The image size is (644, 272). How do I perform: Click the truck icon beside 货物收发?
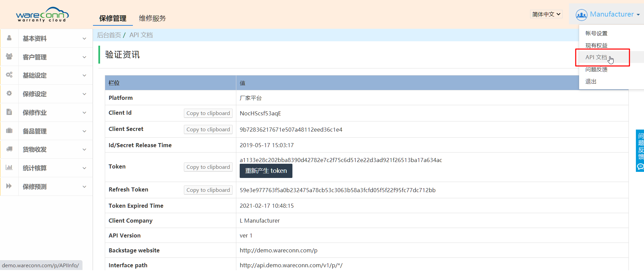point(9,149)
